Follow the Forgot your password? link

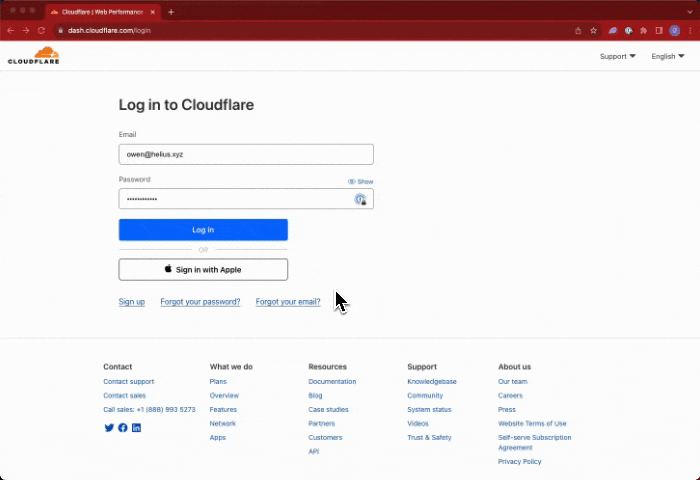(x=200, y=302)
